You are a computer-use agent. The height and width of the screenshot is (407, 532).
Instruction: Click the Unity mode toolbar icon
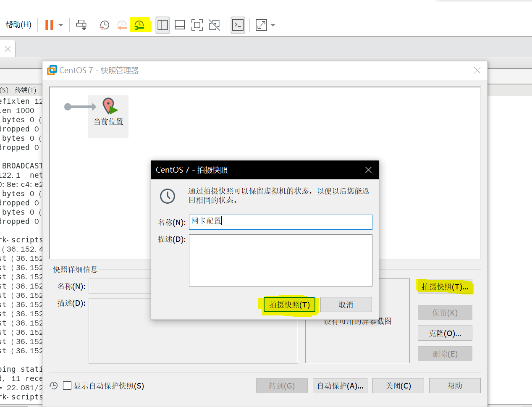click(x=215, y=25)
